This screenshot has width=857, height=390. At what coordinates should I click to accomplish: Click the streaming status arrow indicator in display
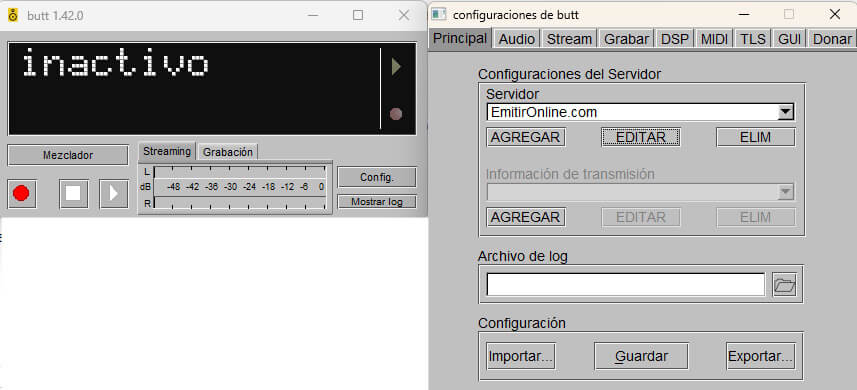coord(396,67)
